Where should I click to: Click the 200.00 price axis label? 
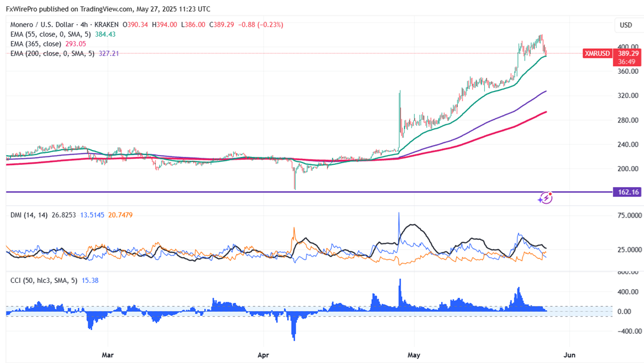[629, 168]
